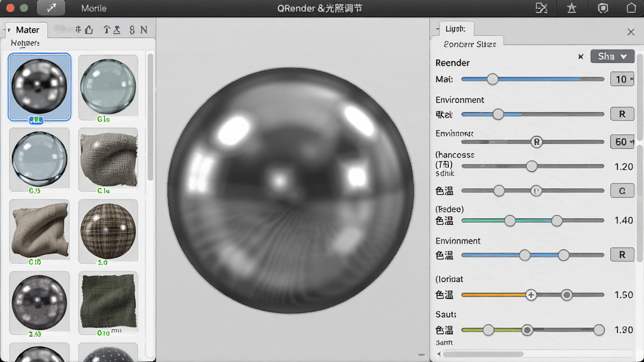Click the stamp icon in material toolbar
The height and width of the screenshot is (362, 644).
pos(117,30)
